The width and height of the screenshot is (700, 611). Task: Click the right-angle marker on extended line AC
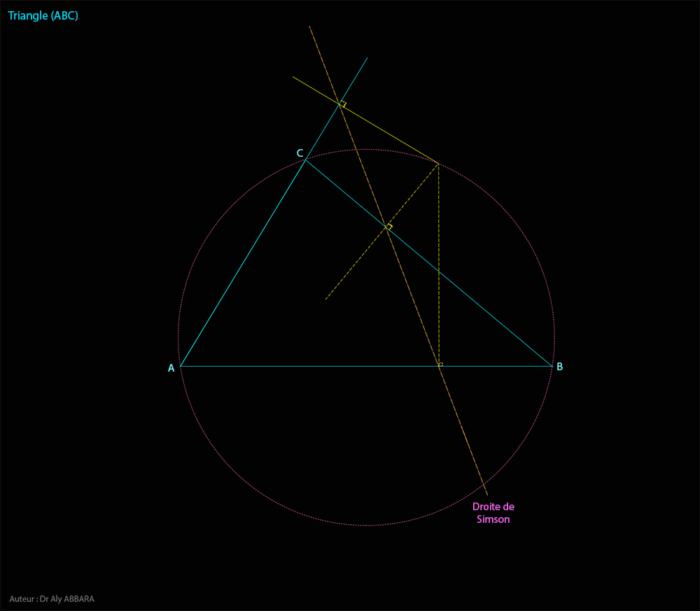point(343,104)
